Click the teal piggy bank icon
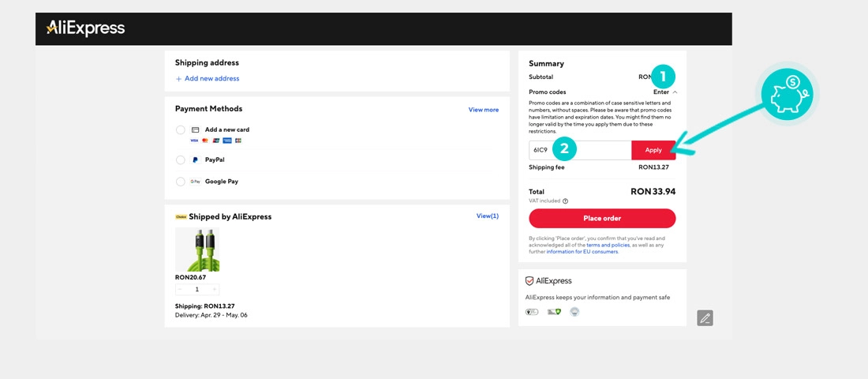This screenshot has height=379, width=868. 787,94
